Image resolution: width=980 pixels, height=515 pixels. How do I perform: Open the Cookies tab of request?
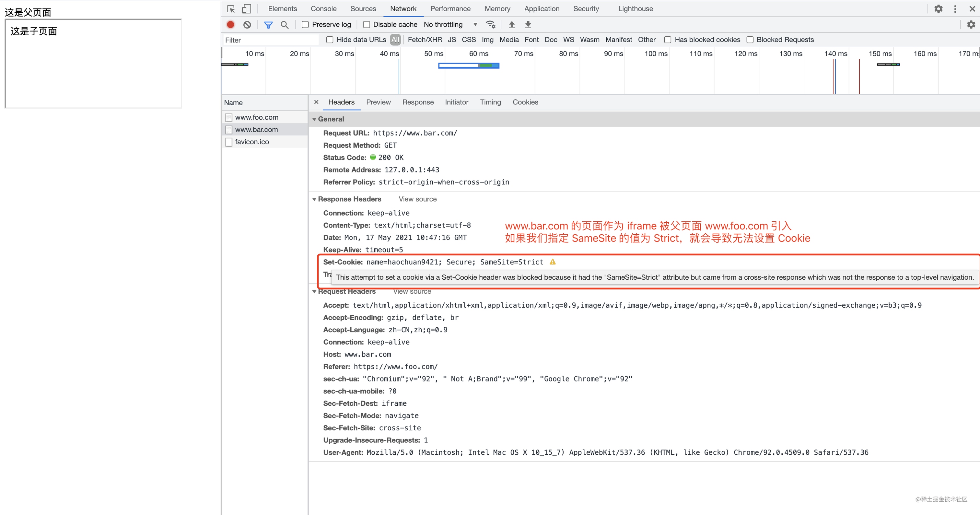[525, 102]
